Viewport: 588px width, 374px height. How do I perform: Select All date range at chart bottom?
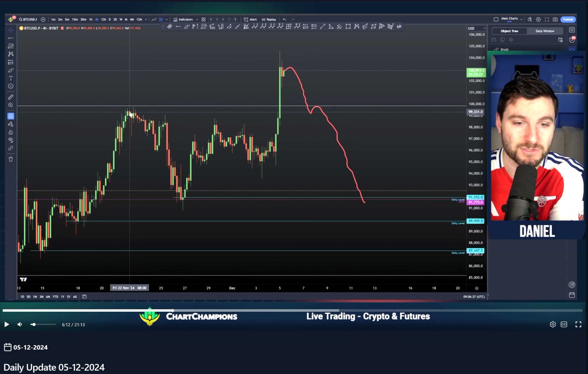click(x=74, y=297)
